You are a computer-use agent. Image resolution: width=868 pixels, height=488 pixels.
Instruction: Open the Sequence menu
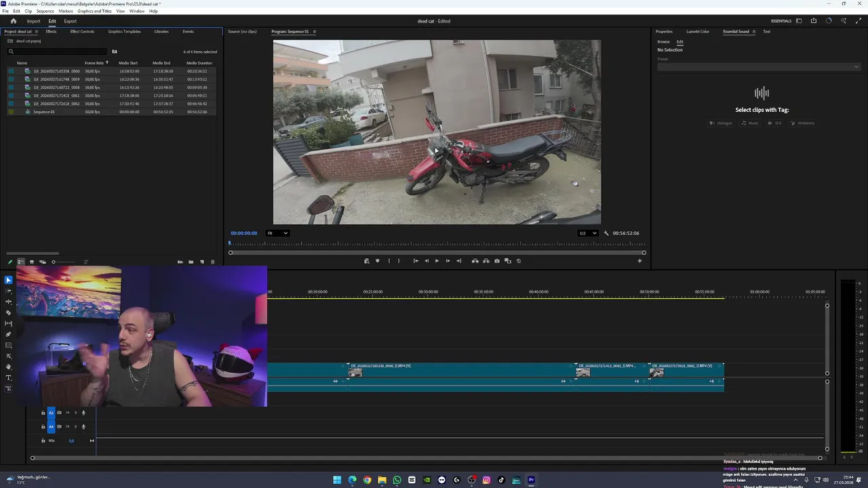(x=45, y=11)
